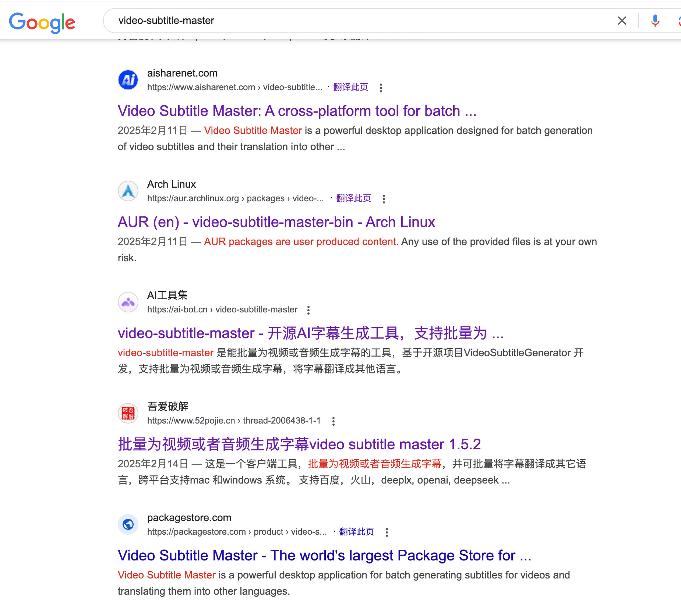Screen dimensions: 681x616
Task: Open 'Video Subtitle Master: A cross-platform tool' result
Action: click(297, 111)
